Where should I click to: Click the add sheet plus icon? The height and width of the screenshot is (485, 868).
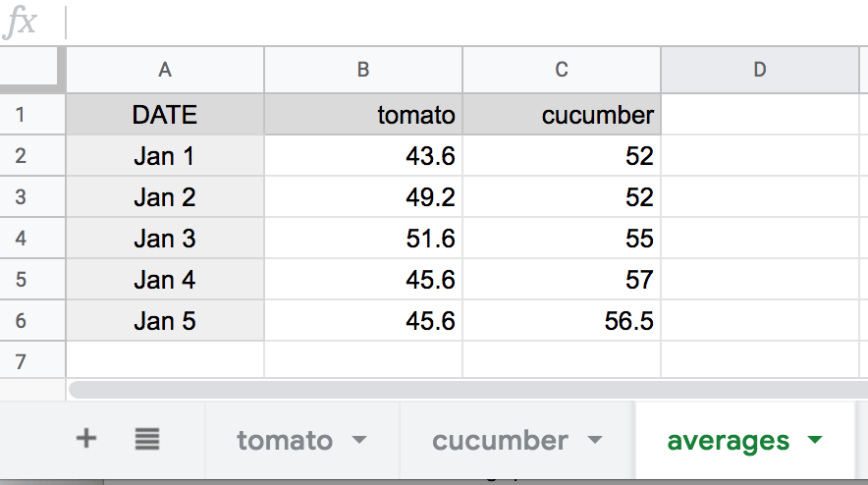86,439
